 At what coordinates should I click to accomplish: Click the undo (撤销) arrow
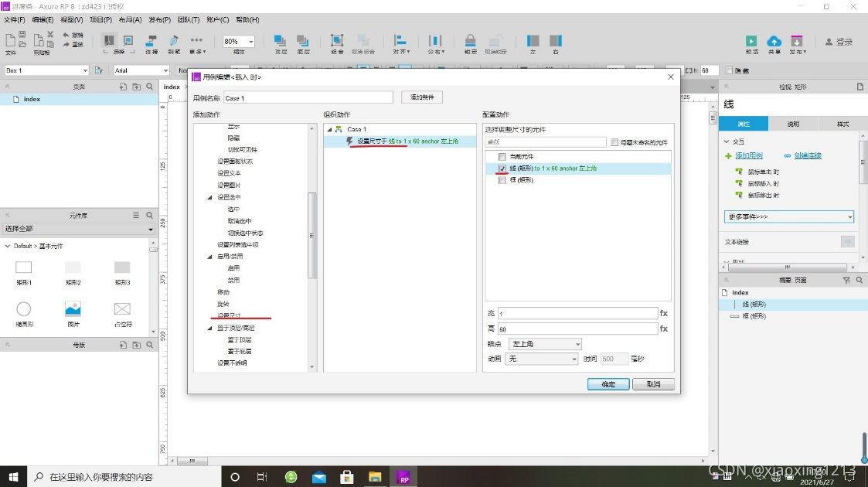click(x=66, y=35)
